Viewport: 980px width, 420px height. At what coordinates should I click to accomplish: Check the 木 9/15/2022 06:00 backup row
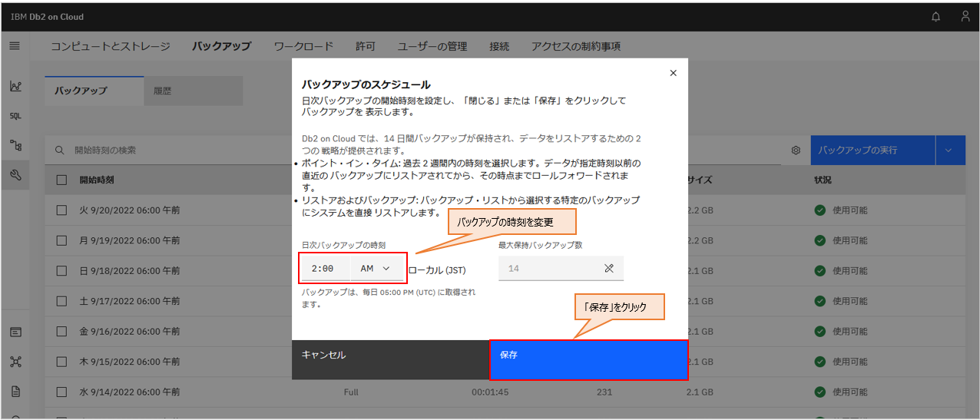click(61, 362)
